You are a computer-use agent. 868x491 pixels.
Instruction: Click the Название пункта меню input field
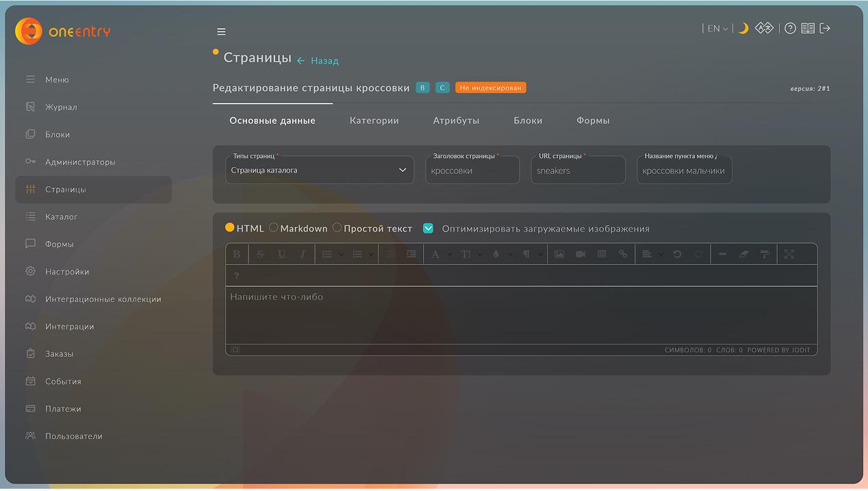pyautogui.click(x=685, y=170)
